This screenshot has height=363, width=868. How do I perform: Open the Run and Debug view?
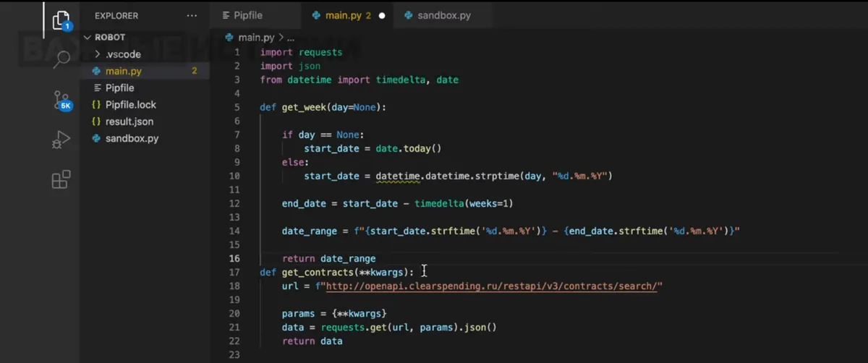[61, 140]
